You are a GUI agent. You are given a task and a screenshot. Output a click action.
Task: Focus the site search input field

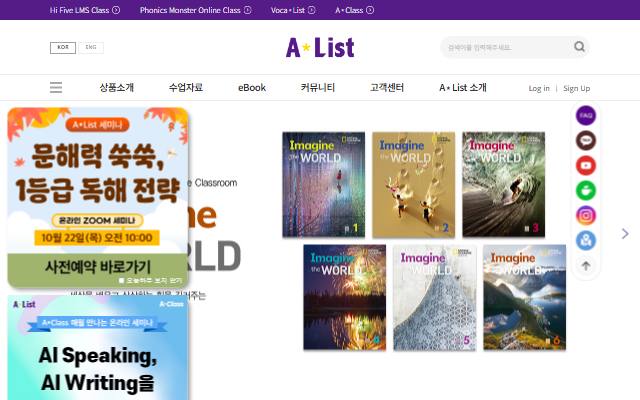pos(508,47)
